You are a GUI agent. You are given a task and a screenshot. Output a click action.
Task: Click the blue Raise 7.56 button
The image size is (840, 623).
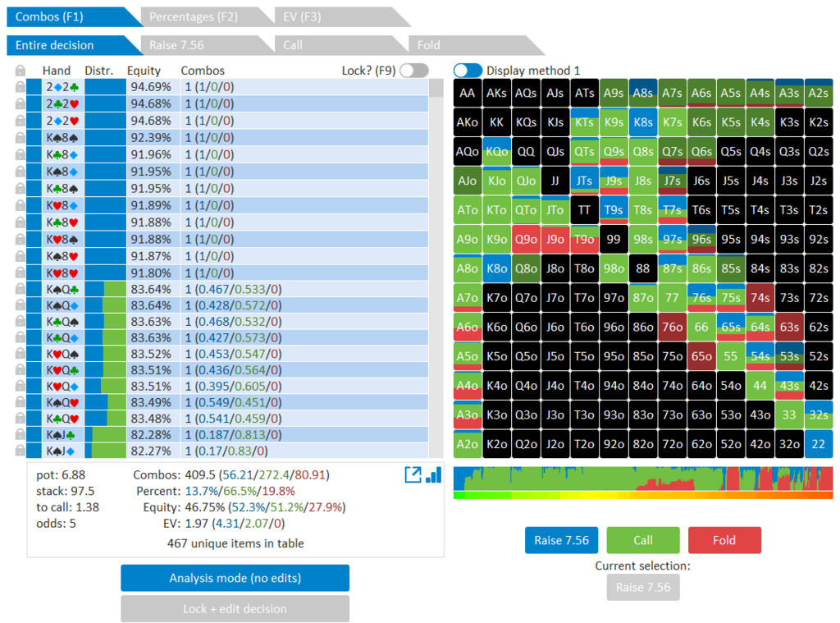[561, 540]
